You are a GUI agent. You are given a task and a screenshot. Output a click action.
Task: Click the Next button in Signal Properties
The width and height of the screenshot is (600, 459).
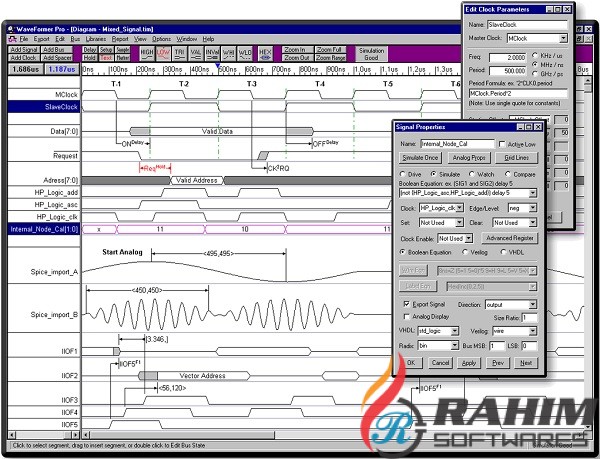(526, 363)
